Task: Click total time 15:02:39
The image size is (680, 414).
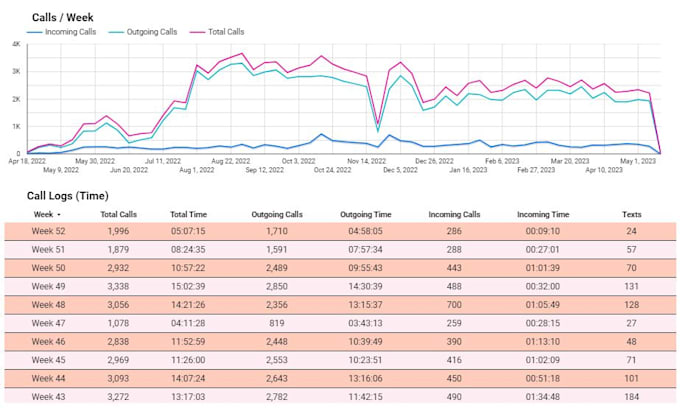Action: 188,286
